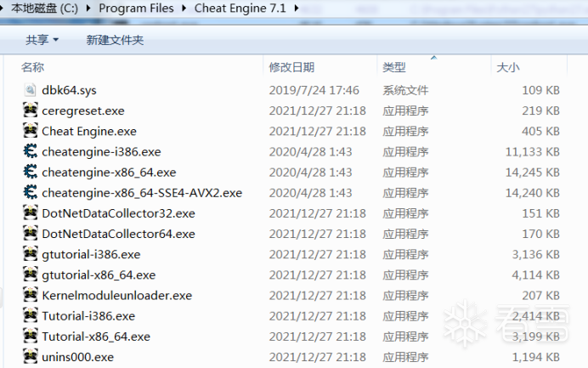This screenshot has height=368, width=588.
Task: Open the 共享 dropdown menu
Action: pos(42,40)
